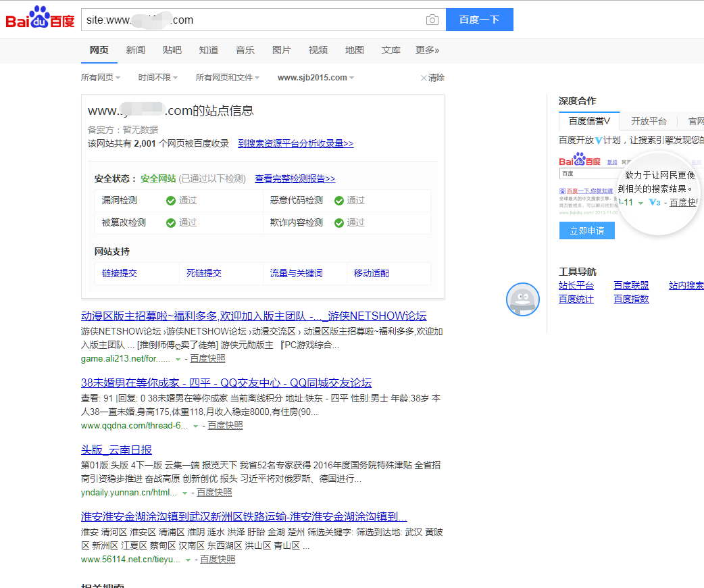The image size is (704, 588).
Task: Open the 站长平台 link
Action: (576, 285)
